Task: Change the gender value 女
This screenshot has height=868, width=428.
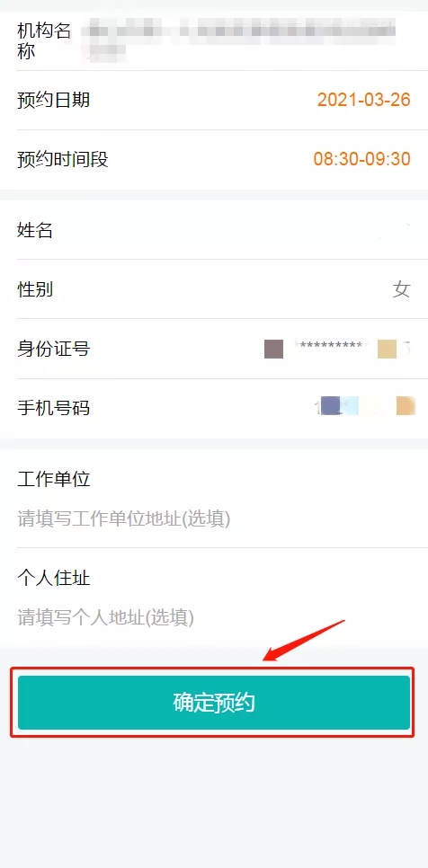Action: pyautogui.click(x=401, y=289)
